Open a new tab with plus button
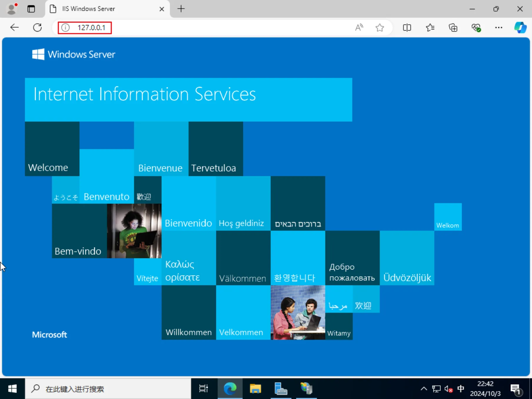The height and width of the screenshot is (399, 532). tap(181, 9)
